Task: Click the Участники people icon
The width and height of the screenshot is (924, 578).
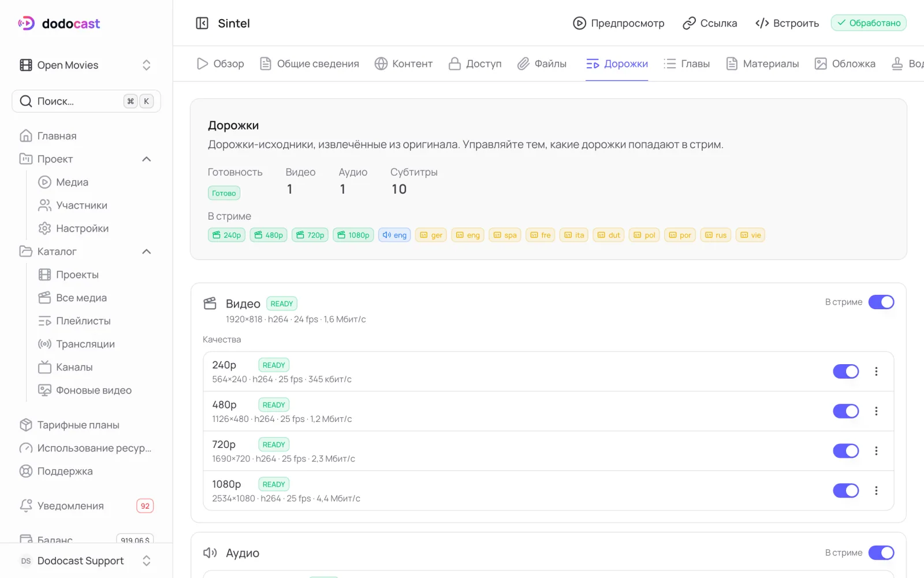Action: pos(44,205)
